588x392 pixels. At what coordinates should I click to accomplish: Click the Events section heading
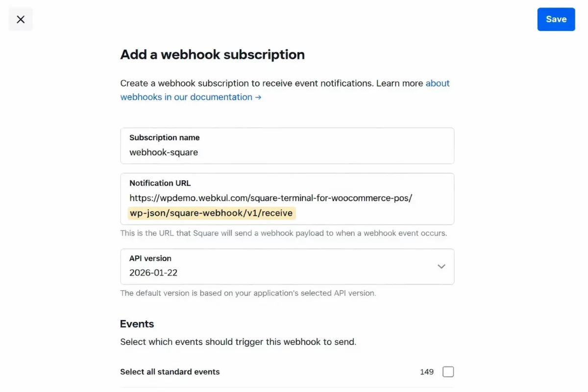point(137,324)
